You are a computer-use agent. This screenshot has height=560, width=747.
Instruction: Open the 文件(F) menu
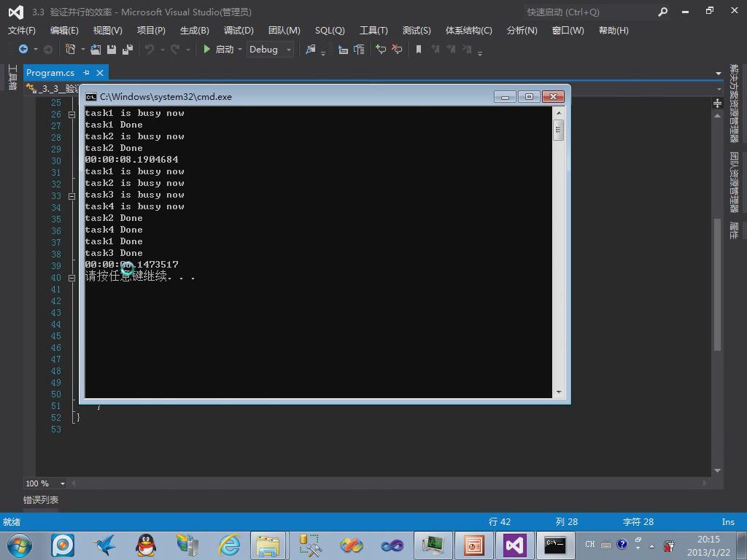(22, 31)
